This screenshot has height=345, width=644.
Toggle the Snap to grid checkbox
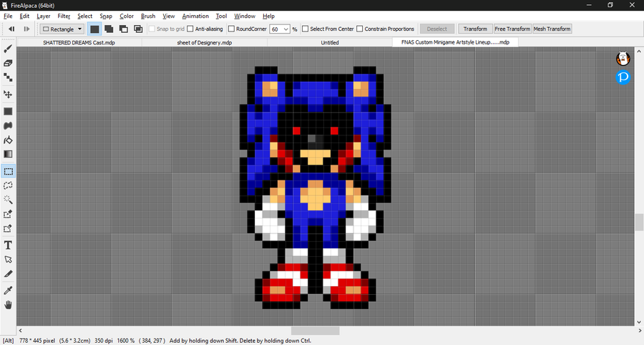tap(152, 29)
